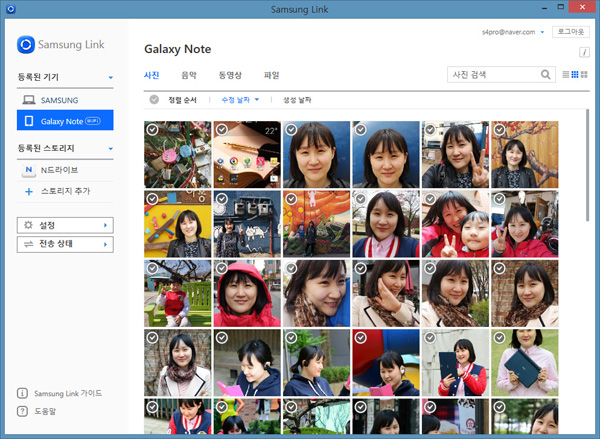Open 전송 상태 transfer status button
This screenshot has width=600, height=439.
click(x=65, y=244)
